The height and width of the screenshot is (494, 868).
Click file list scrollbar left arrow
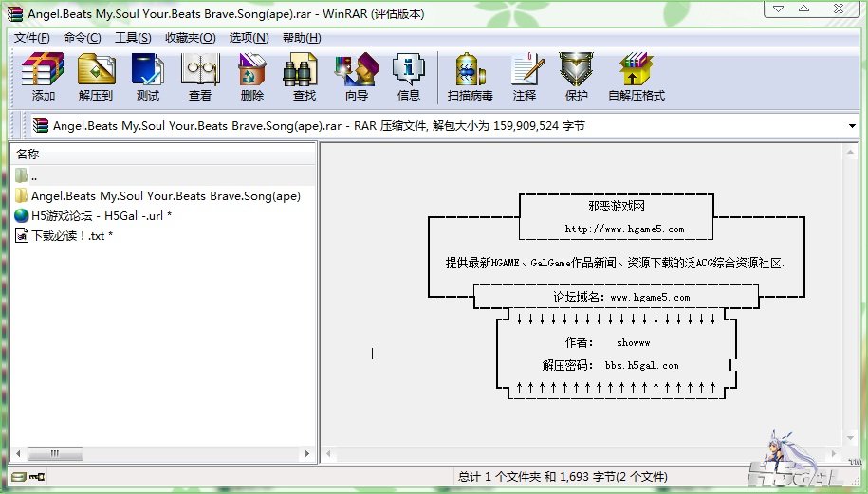18,453
